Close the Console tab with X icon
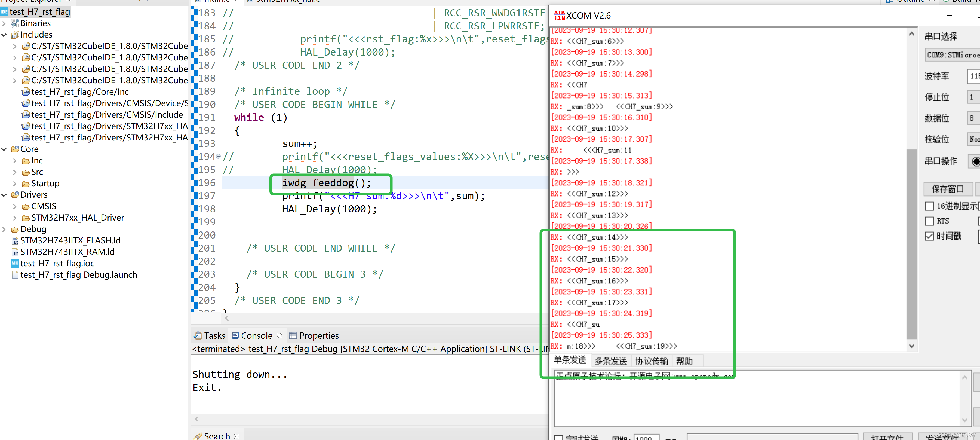 click(x=279, y=335)
